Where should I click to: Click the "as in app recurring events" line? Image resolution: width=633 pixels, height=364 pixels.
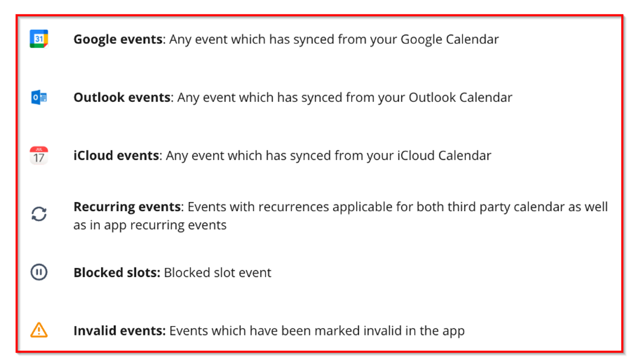pos(150,225)
